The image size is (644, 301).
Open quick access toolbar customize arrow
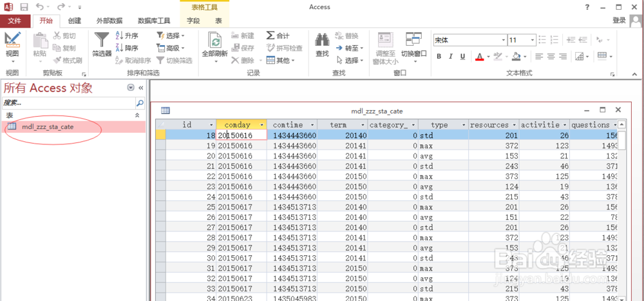79,7
